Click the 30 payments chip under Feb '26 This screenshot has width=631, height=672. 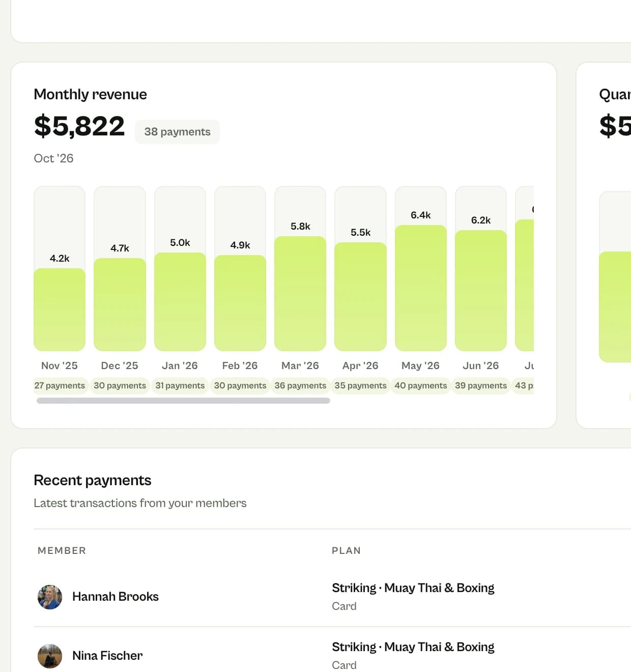(x=240, y=385)
